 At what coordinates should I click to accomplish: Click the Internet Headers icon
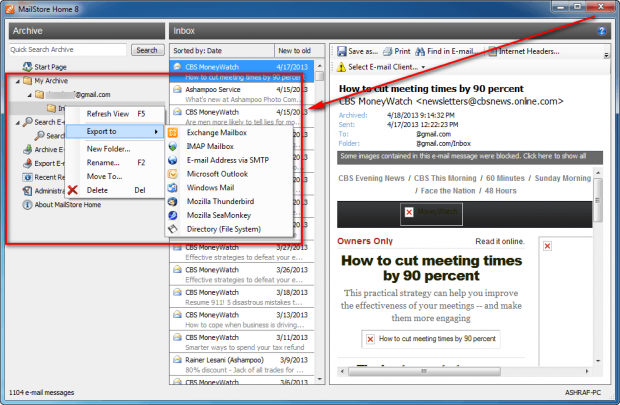[492, 51]
